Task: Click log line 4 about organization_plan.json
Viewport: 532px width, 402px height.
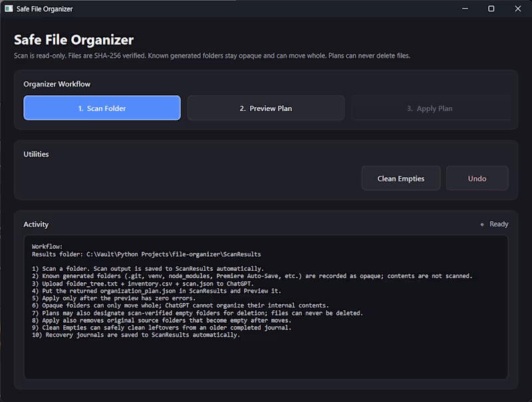Action: (156, 291)
